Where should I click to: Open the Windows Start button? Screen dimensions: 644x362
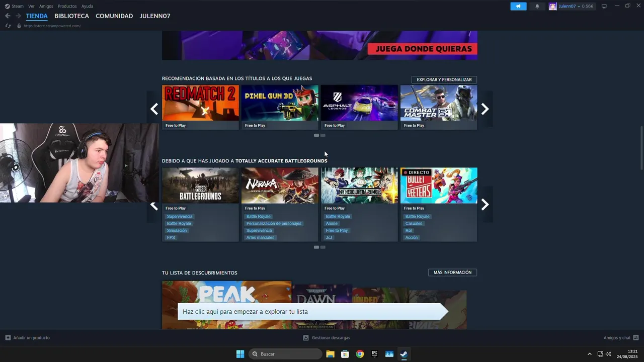pyautogui.click(x=240, y=354)
